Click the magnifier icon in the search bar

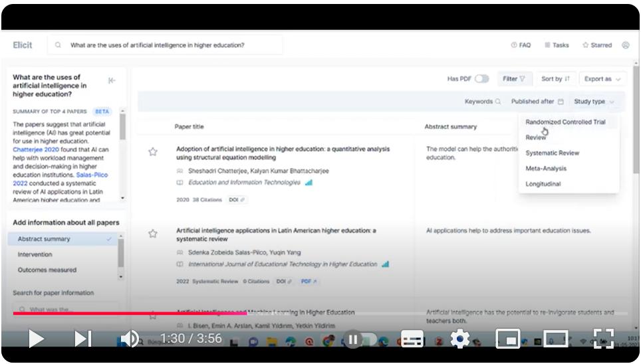coord(58,45)
